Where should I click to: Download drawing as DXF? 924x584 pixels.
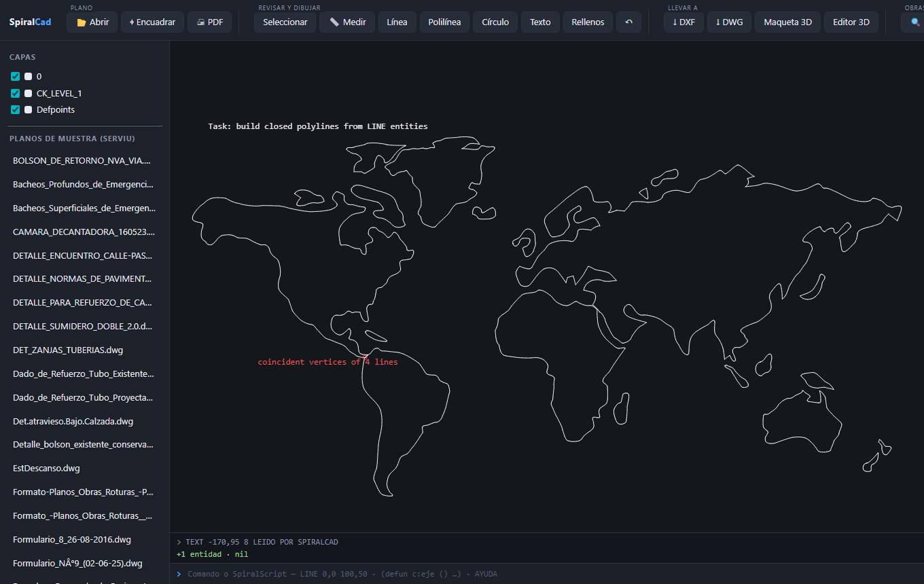[x=683, y=22]
